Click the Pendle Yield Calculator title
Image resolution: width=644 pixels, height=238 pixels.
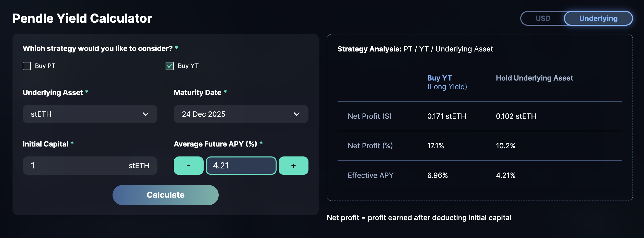click(82, 18)
